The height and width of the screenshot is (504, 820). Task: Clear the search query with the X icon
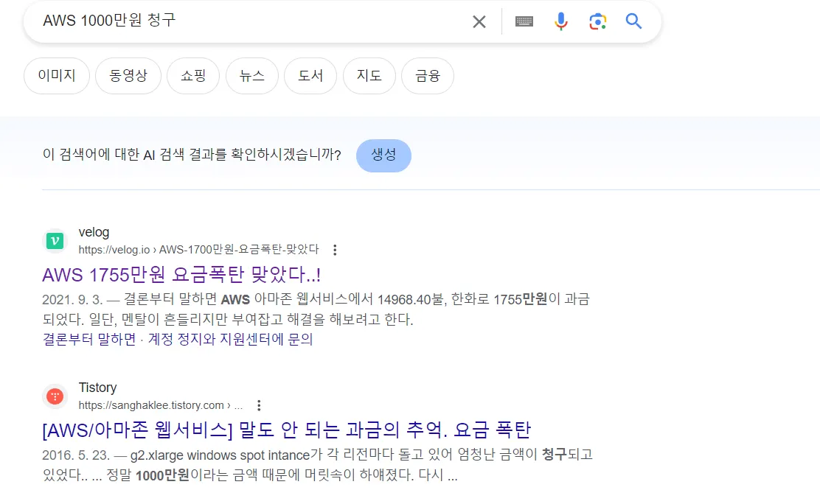479,21
